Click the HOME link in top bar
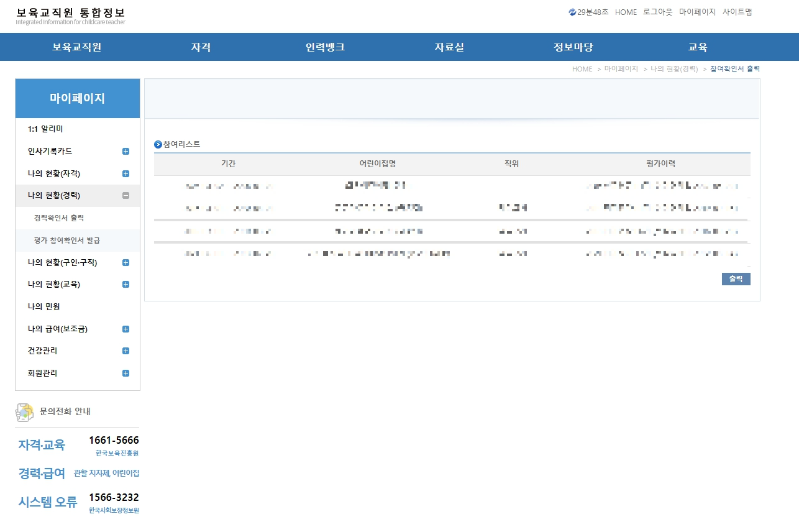Image resolution: width=799 pixels, height=532 pixels. pos(626,12)
